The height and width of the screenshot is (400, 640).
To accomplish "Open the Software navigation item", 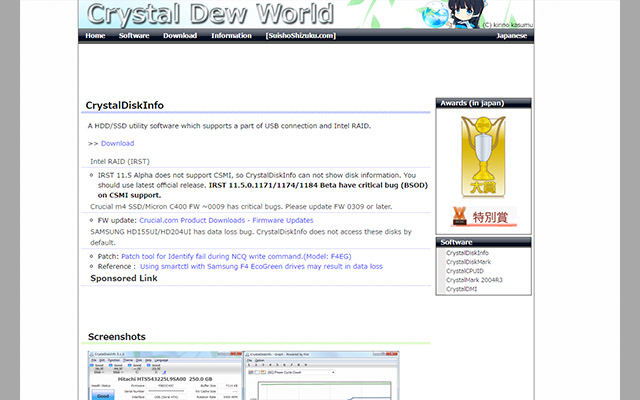I will coord(134,36).
